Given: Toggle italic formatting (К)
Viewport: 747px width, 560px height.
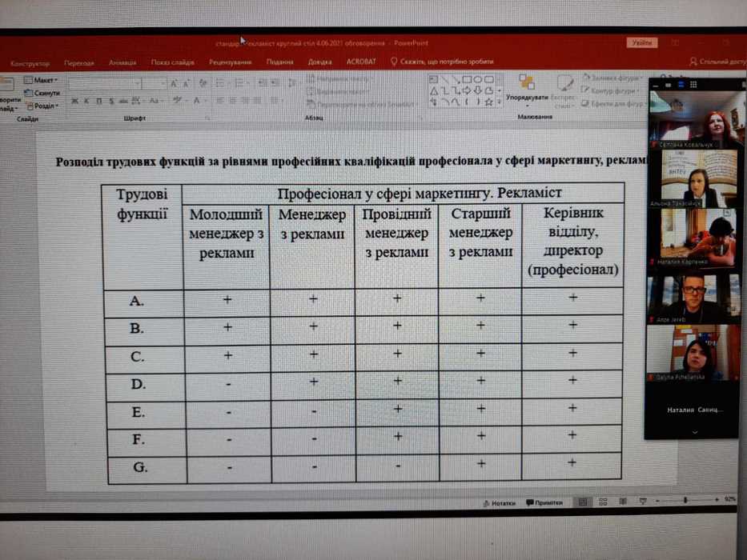Looking at the screenshot, I should 86,101.
